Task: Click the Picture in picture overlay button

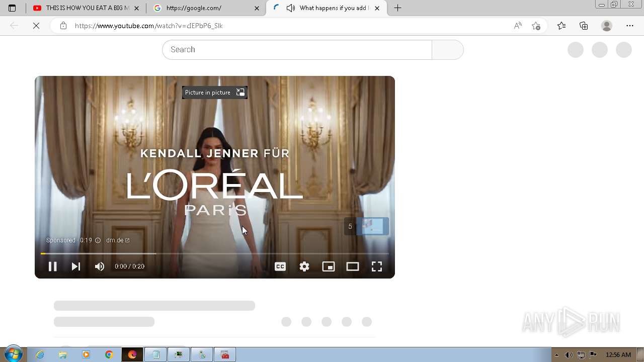Action: [x=215, y=93]
